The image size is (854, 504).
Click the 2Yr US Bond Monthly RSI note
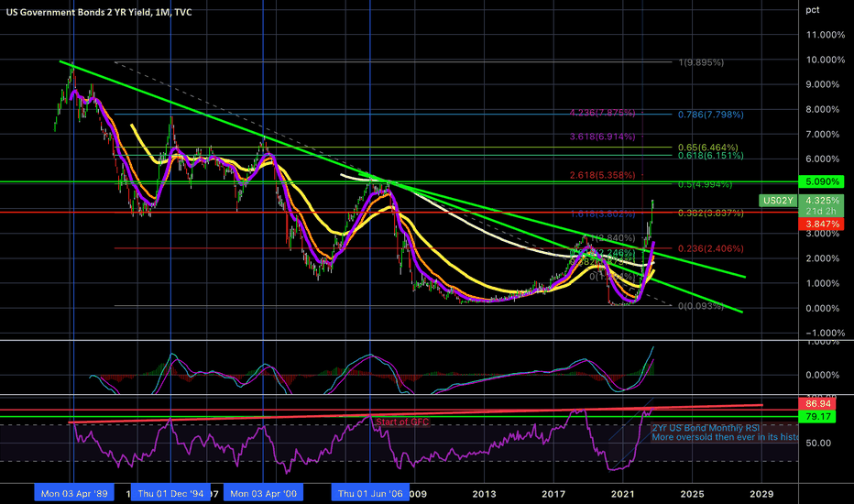coord(706,428)
